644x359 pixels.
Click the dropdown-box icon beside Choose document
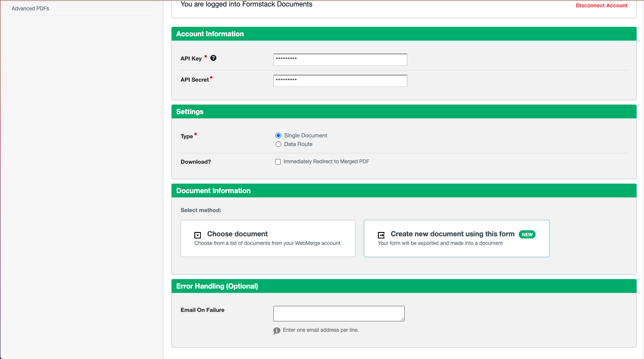point(198,235)
